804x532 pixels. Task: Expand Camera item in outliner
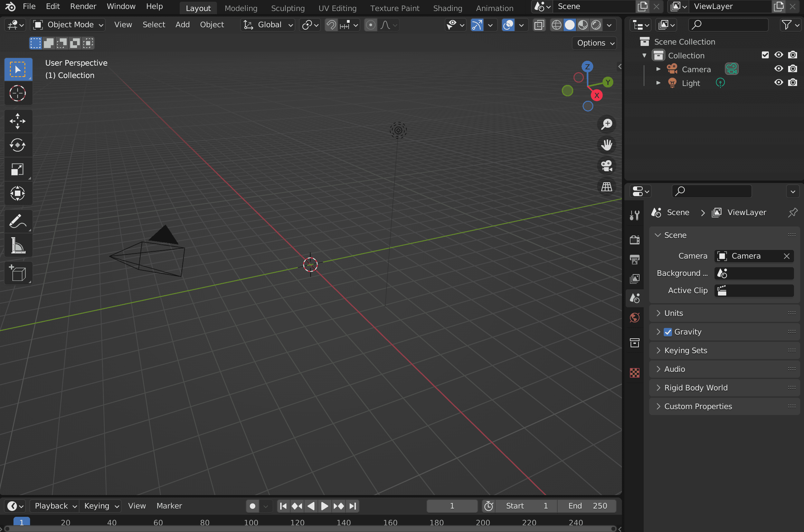(658, 69)
